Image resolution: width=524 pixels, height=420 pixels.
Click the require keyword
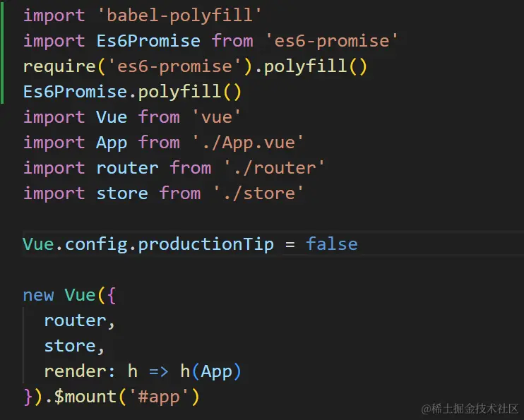point(59,66)
